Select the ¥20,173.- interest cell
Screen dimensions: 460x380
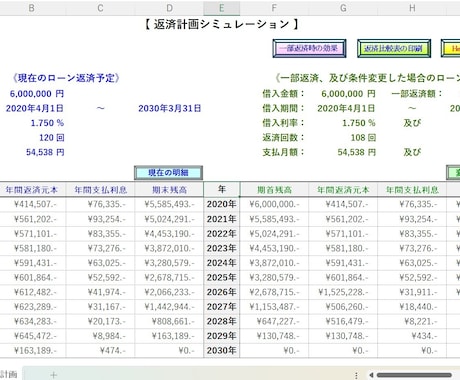pos(100,321)
